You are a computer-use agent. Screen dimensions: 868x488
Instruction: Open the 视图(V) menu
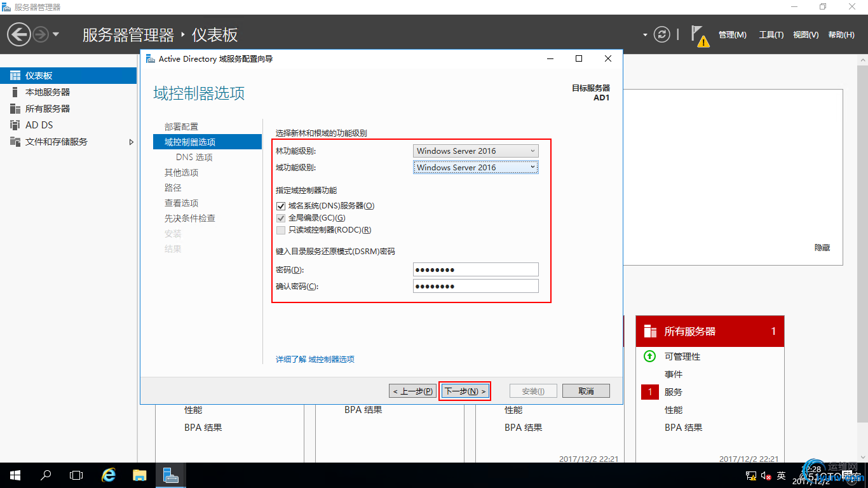(x=806, y=35)
